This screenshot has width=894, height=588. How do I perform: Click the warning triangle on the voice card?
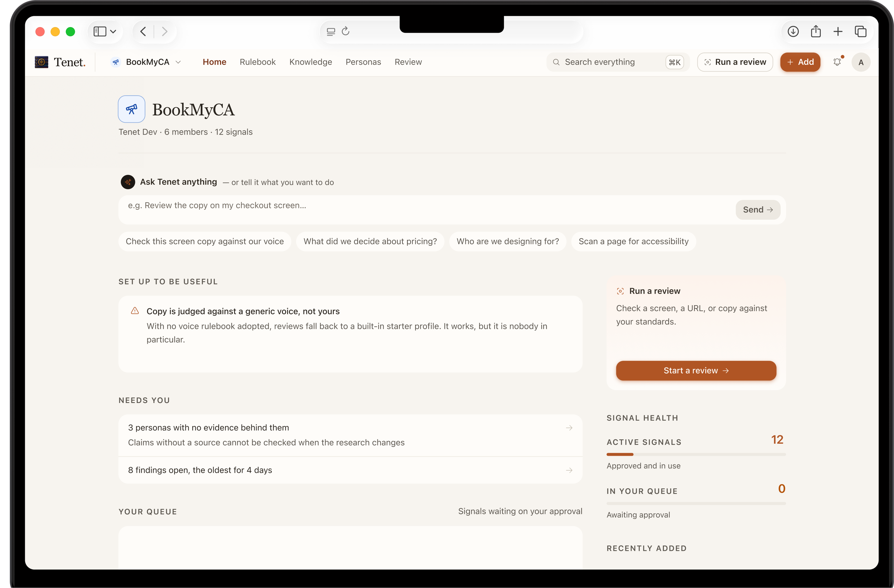[x=135, y=311]
